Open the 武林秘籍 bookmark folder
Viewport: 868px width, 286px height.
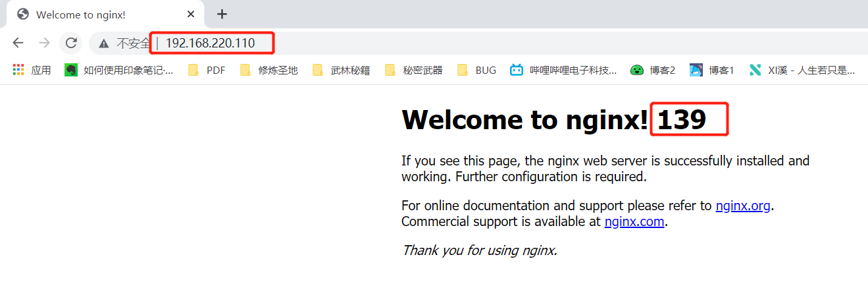(341, 70)
